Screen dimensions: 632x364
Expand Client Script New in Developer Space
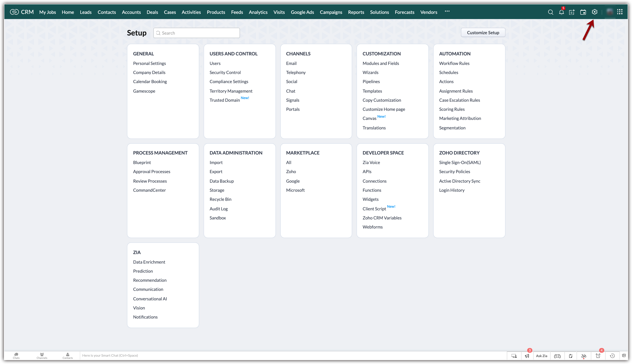[x=374, y=209]
